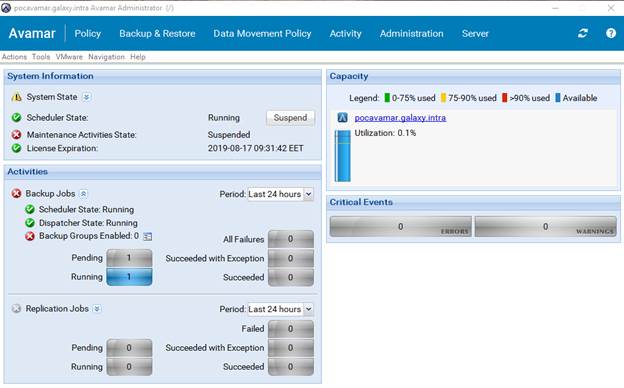This screenshot has height=388, width=624.
Task: Click the Suspended maintenance status text
Action: click(229, 135)
